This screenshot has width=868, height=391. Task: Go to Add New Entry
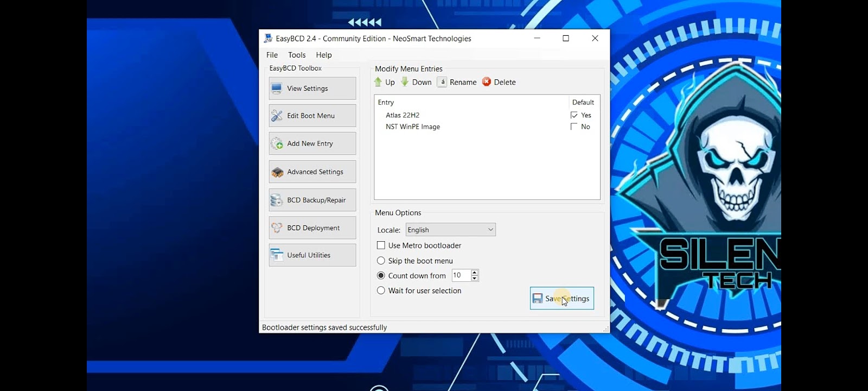pyautogui.click(x=312, y=143)
